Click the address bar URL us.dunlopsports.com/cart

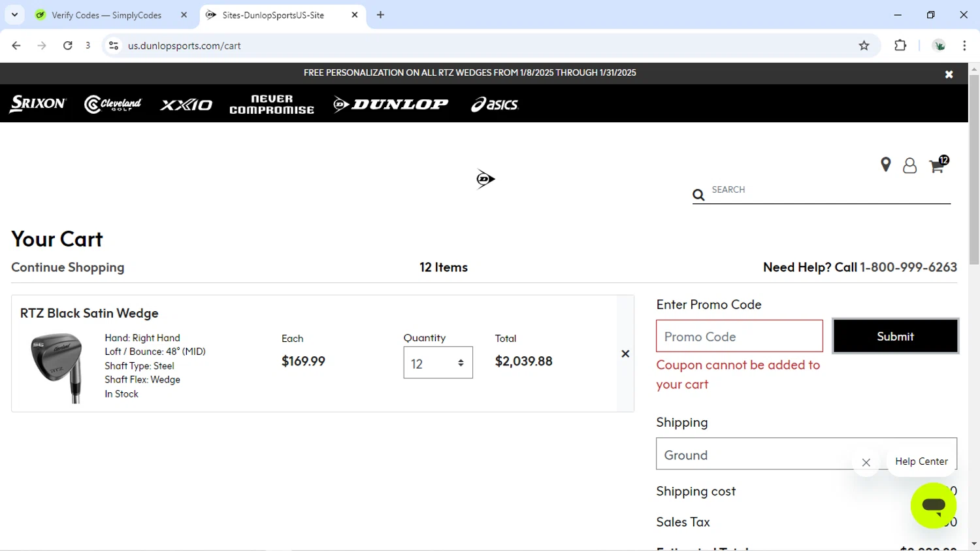(184, 46)
